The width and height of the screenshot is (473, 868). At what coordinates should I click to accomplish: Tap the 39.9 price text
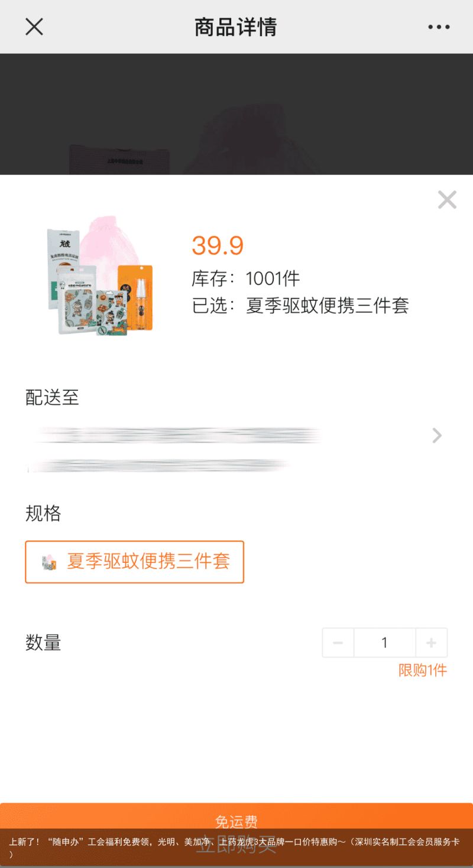(218, 245)
